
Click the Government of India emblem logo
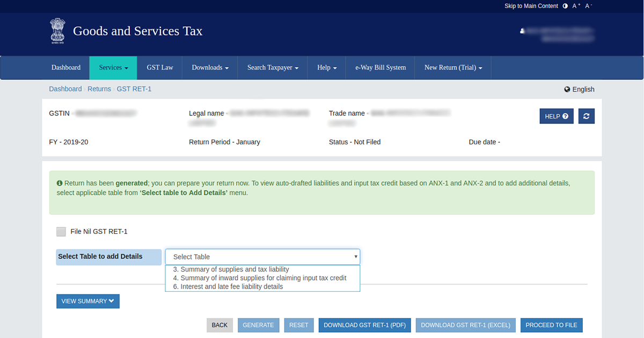click(57, 31)
